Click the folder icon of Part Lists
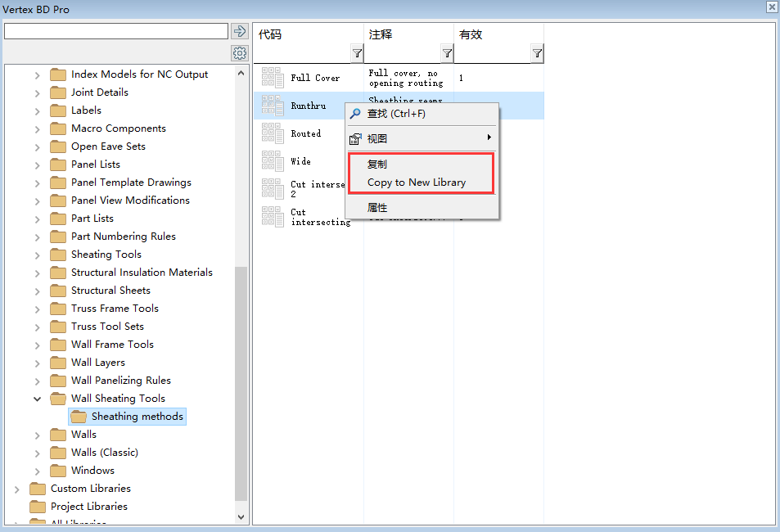The height and width of the screenshot is (532, 780). [58, 219]
